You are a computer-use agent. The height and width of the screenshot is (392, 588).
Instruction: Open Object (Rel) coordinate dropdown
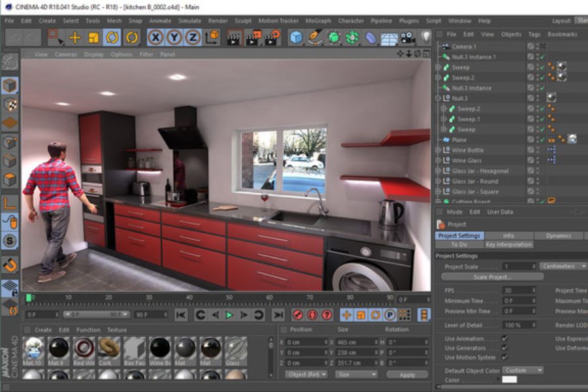[x=306, y=375]
